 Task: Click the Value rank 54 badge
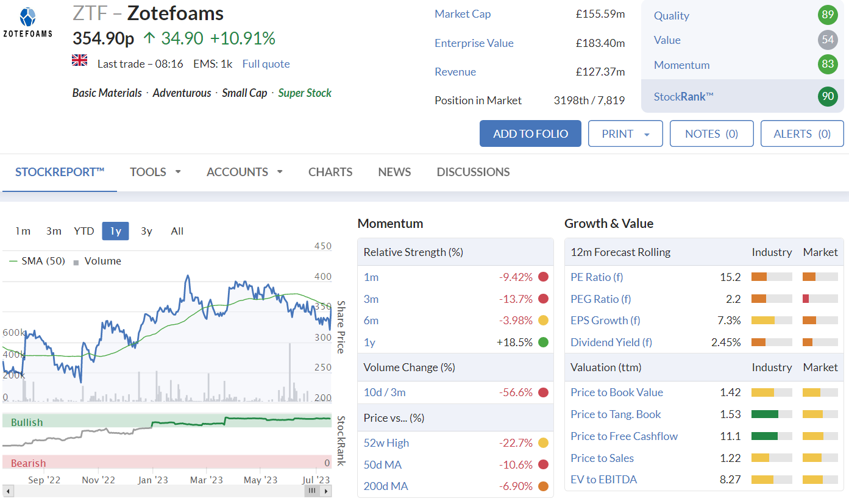point(828,40)
